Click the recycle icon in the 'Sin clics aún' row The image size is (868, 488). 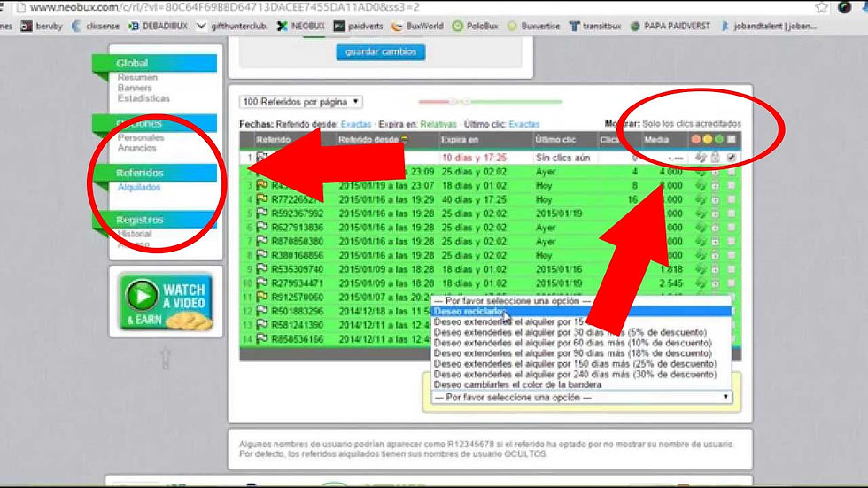point(701,158)
